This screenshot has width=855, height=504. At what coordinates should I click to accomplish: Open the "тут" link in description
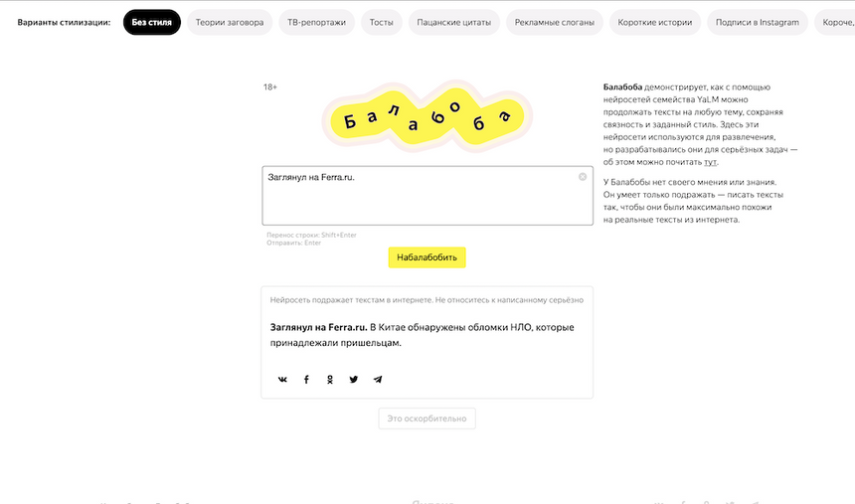coord(711,162)
